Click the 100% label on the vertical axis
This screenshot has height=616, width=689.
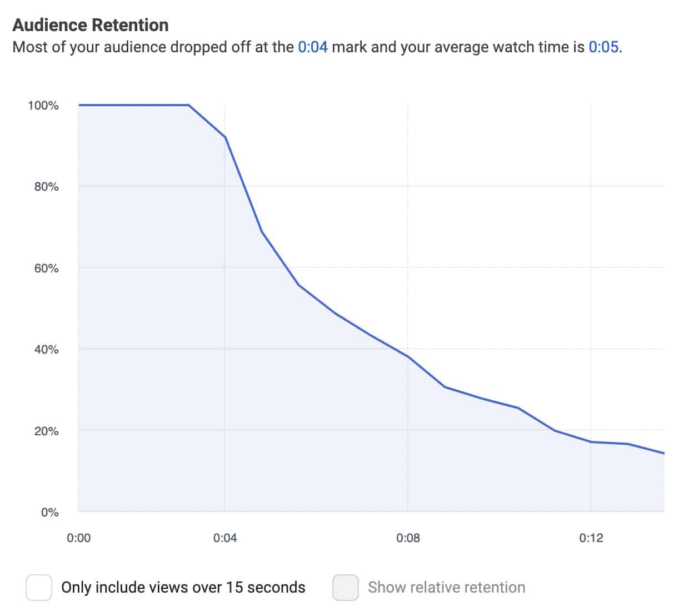click(43, 106)
